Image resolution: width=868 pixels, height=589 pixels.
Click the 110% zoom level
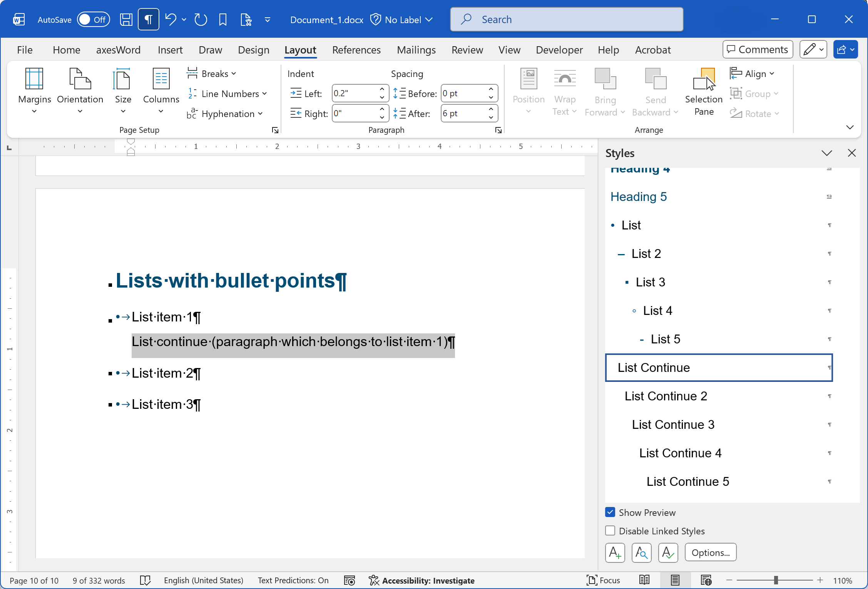pos(842,580)
